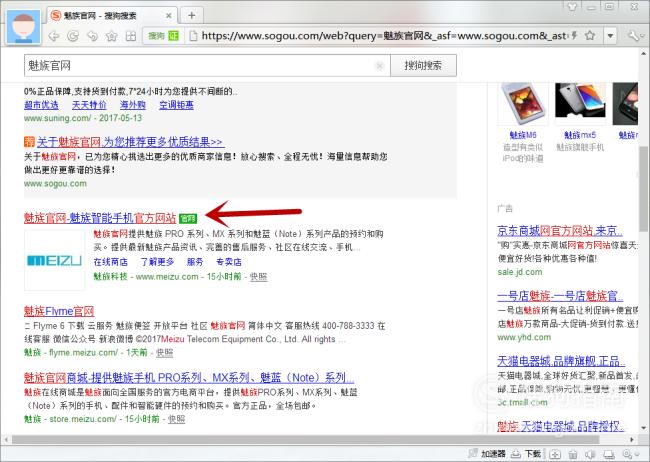650x462 pixels.
Task: Open 魅族官网商城 store result link
Action: 189,378
